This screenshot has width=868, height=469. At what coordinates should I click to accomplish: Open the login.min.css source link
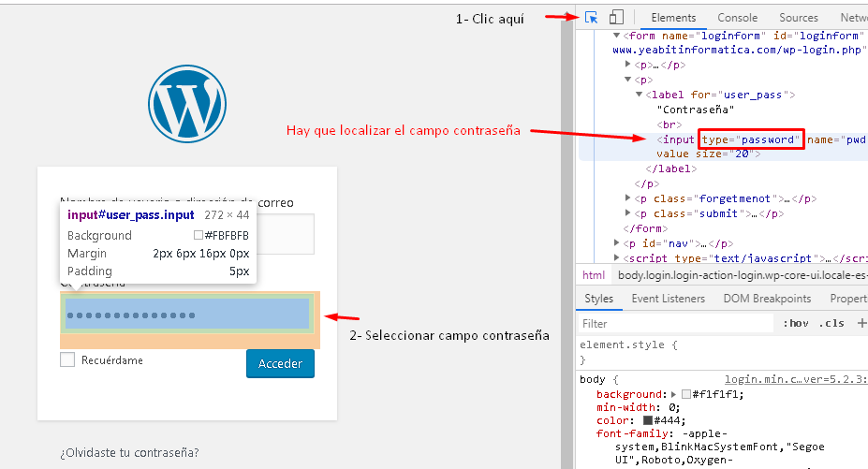tap(796, 379)
